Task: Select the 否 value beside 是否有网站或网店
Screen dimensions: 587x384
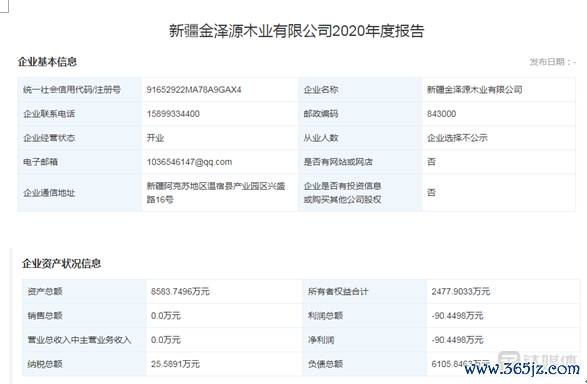Action: 431,162
